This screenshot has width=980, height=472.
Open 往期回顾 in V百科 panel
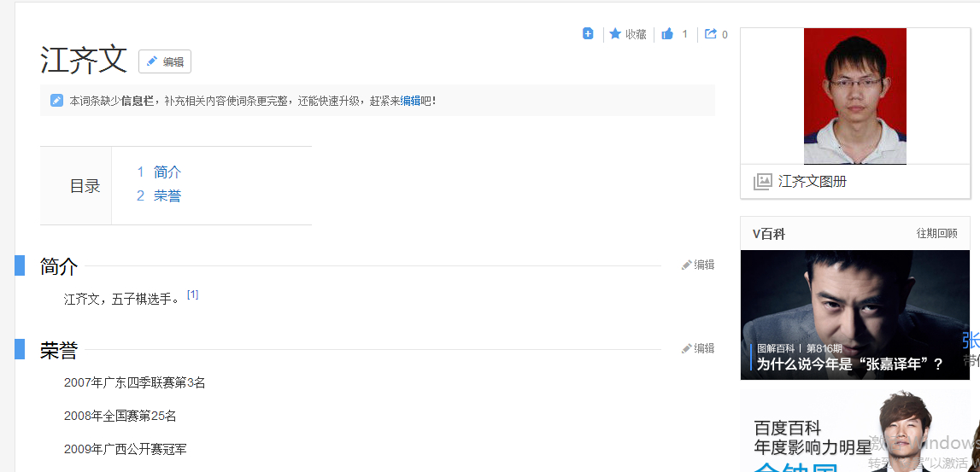point(936,234)
